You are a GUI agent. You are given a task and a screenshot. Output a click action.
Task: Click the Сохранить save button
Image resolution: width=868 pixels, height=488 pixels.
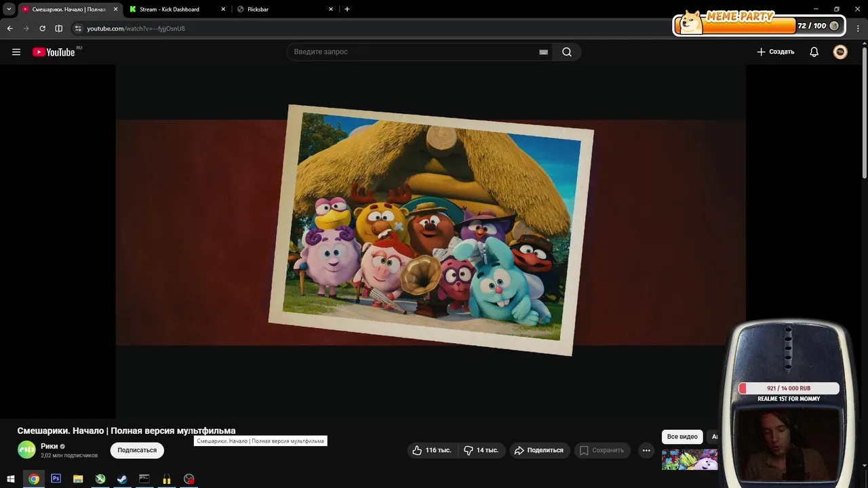point(602,450)
